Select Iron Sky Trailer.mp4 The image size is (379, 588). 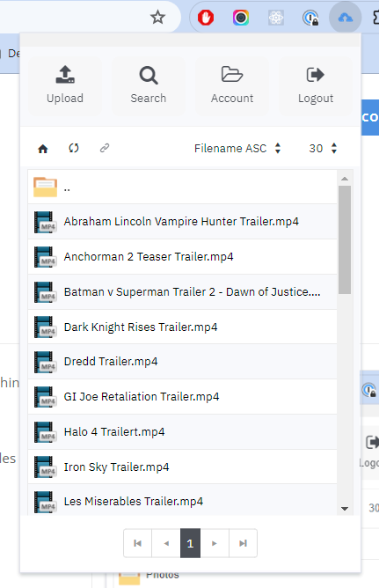tap(182, 467)
